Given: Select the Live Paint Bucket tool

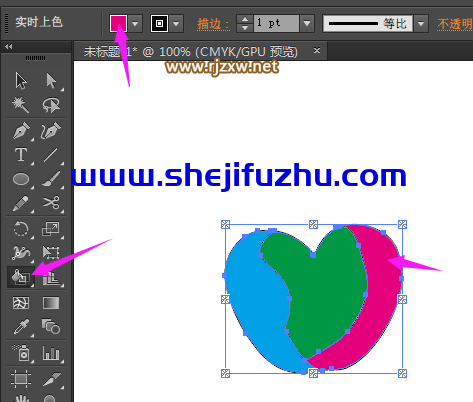Looking at the screenshot, I should (x=21, y=277).
